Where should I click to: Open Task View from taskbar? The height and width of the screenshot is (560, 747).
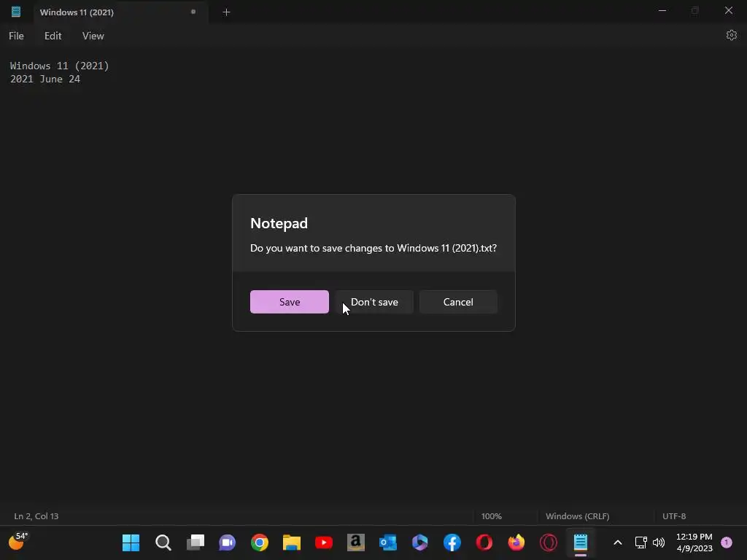coord(196,542)
